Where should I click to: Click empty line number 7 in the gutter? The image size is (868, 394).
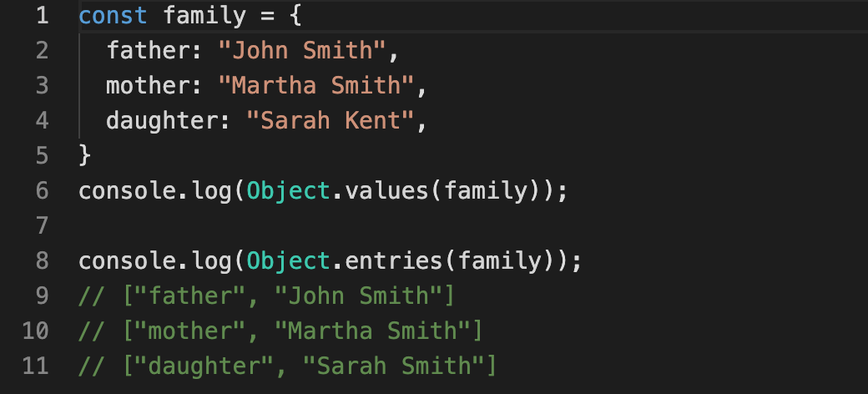42,225
